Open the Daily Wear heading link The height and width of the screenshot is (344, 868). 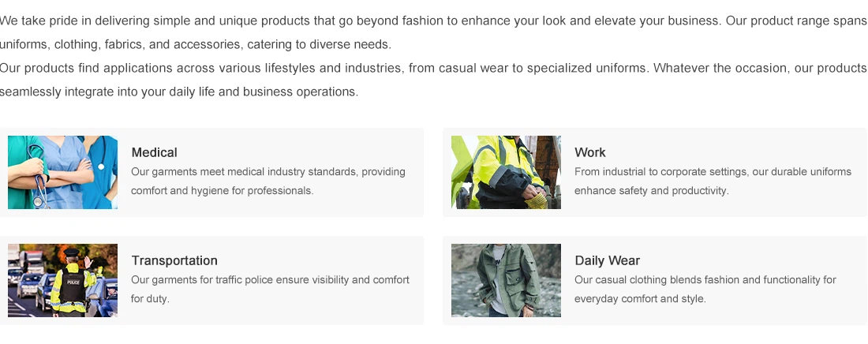[607, 260]
